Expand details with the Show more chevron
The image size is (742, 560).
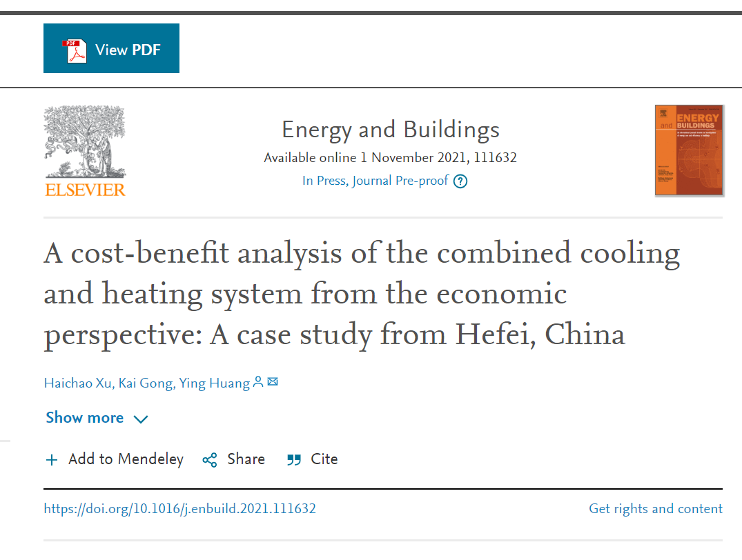[141, 419]
